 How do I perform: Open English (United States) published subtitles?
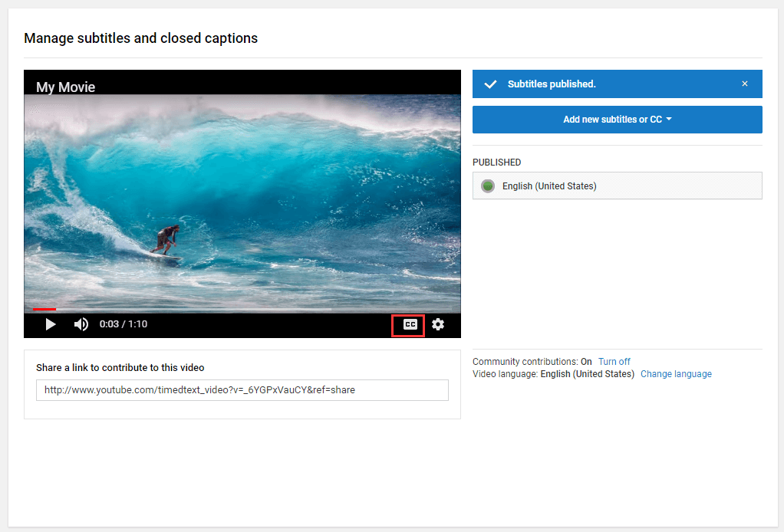click(618, 186)
